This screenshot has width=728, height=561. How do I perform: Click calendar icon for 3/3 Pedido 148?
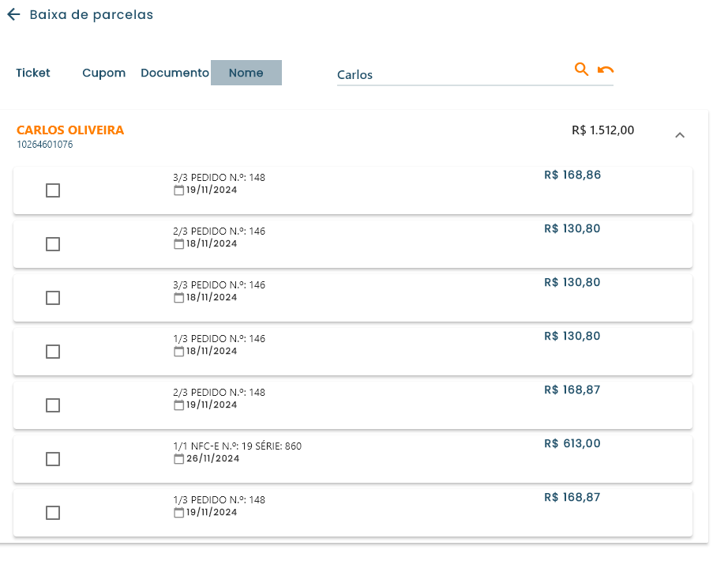click(178, 190)
